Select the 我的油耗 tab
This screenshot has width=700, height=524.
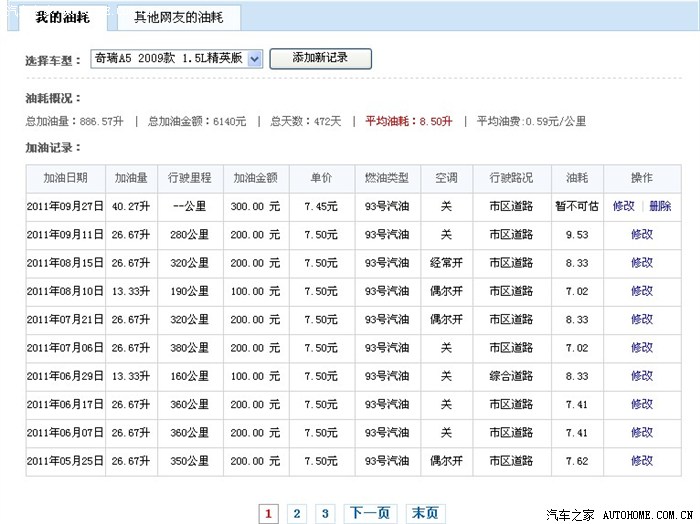click(61, 17)
